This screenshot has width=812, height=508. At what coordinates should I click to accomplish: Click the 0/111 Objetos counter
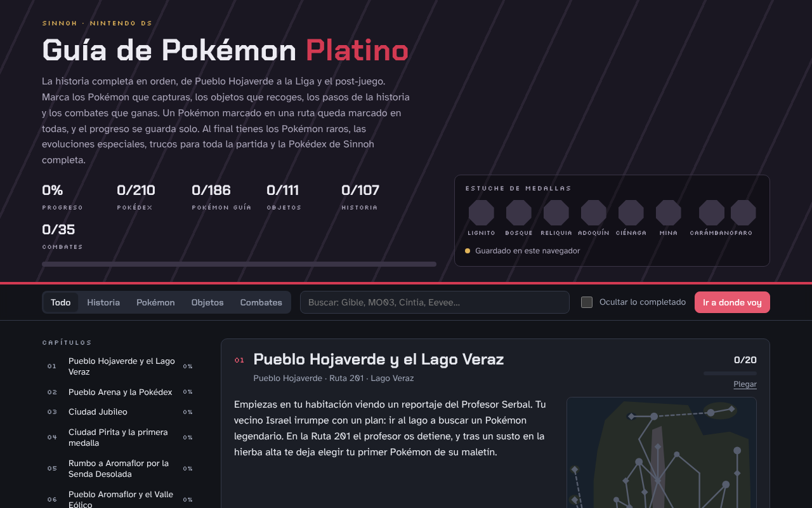284,196
